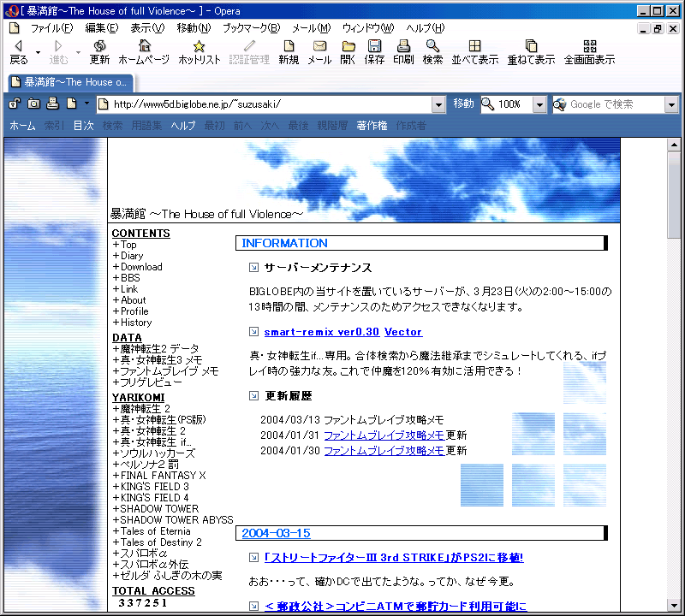Open +KING'S FIELD 4 link

point(151,498)
